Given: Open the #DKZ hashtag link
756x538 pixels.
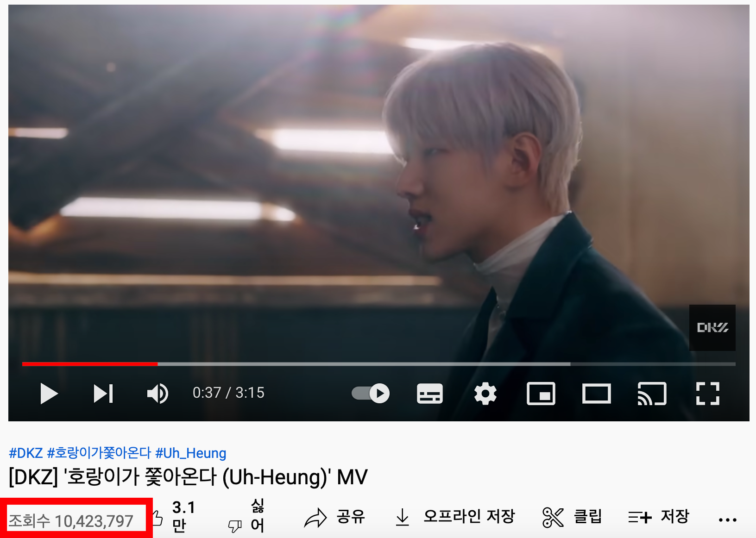Looking at the screenshot, I should click(x=25, y=453).
